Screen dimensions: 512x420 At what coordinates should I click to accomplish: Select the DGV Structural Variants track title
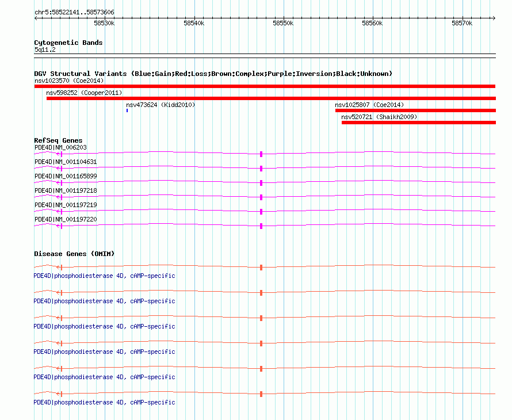pyautogui.click(x=213, y=74)
